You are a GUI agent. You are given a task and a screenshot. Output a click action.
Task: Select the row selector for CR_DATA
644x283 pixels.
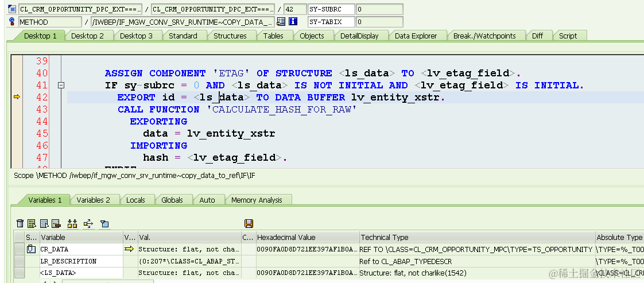(x=20, y=249)
